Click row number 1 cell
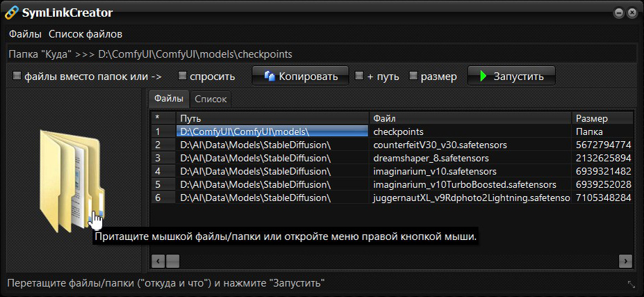Screen dimensions: 644x297 pyautogui.click(x=163, y=131)
